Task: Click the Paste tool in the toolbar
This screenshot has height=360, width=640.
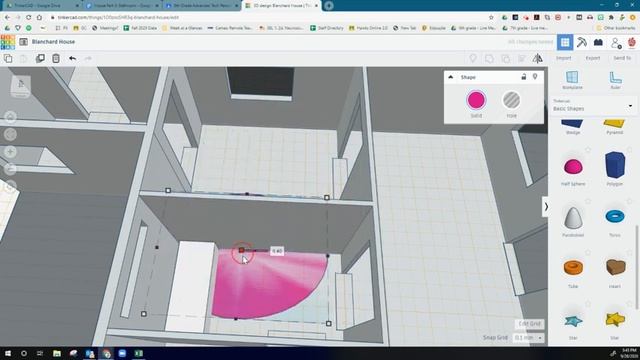Action: tap(24, 58)
